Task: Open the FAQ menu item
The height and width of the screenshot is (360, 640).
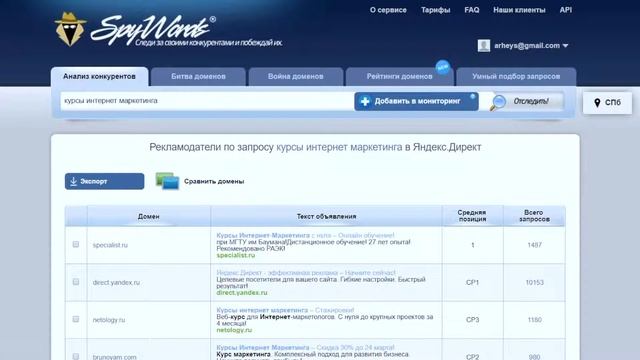Action: point(472,10)
